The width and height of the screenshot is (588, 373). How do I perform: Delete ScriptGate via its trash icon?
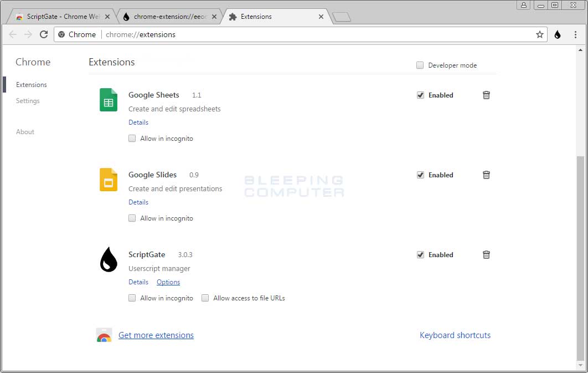pyautogui.click(x=486, y=254)
